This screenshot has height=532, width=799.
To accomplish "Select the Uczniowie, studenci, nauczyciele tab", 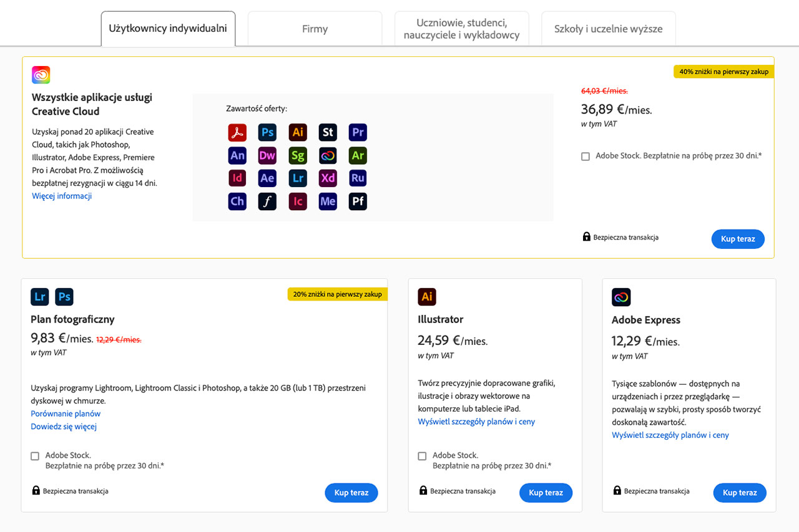I will click(461, 29).
